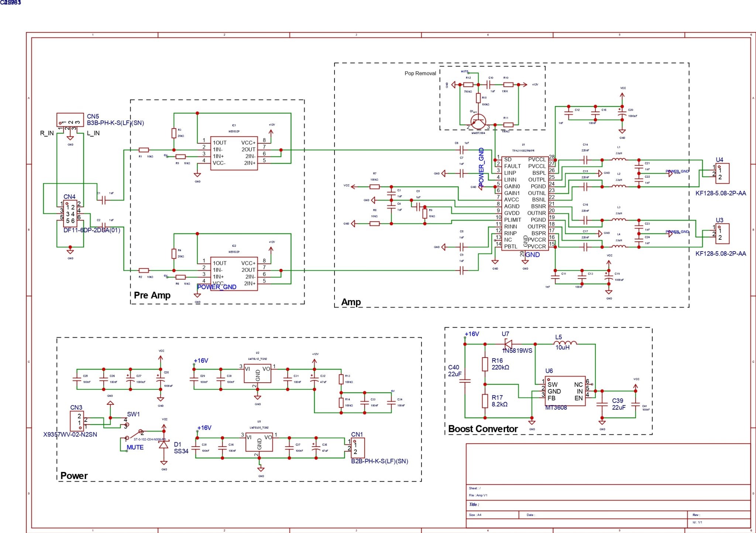Screen dimensions: 756x533
Task: Click capacitor C41 100nF
Action: click(x=636, y=404)
